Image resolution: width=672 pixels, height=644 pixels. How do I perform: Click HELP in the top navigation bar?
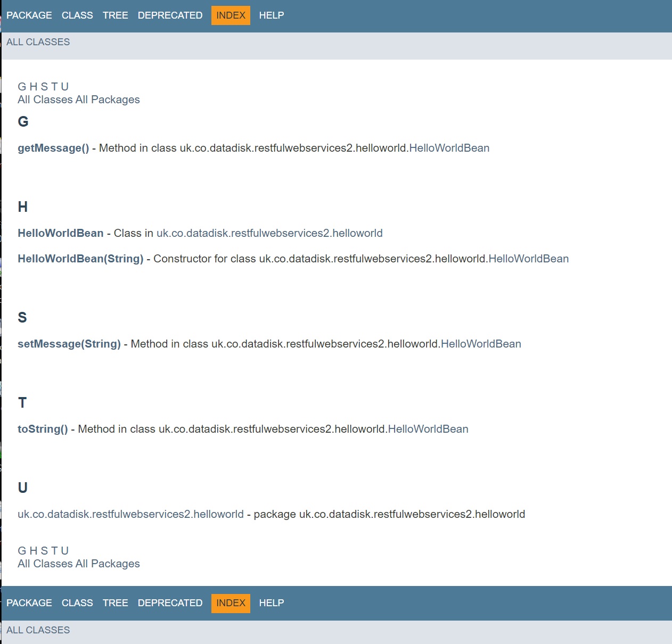coord(271,15)
